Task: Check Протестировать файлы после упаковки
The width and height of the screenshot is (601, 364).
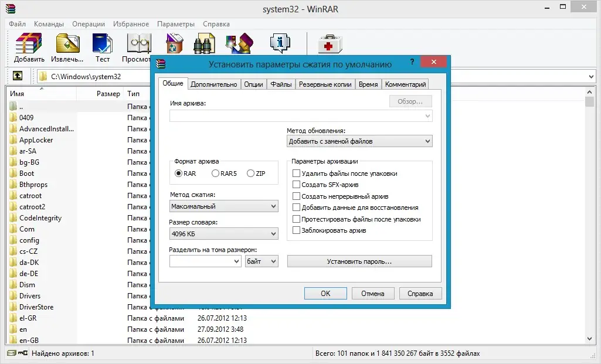Action: click(296, 219)
